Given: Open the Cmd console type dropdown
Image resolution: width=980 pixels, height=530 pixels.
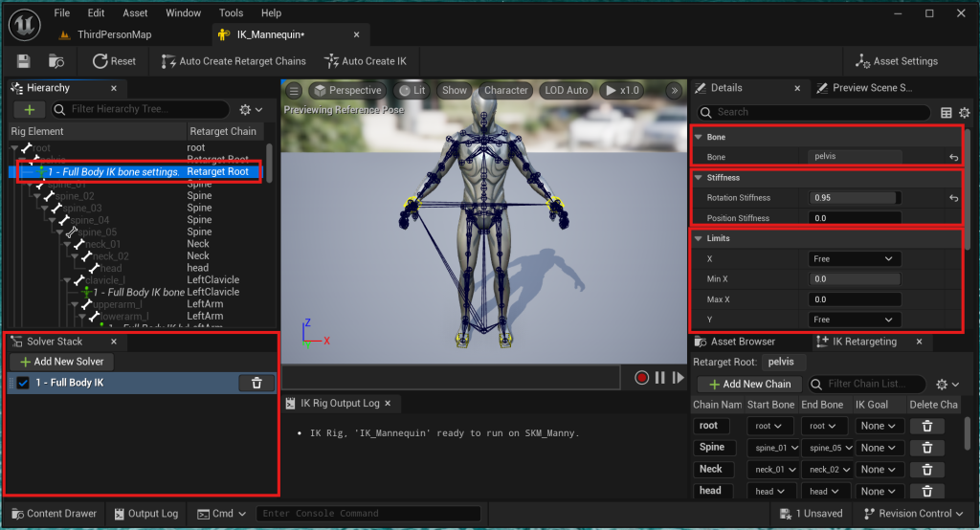Looking at the screenshot, I should tap(222, 514).
